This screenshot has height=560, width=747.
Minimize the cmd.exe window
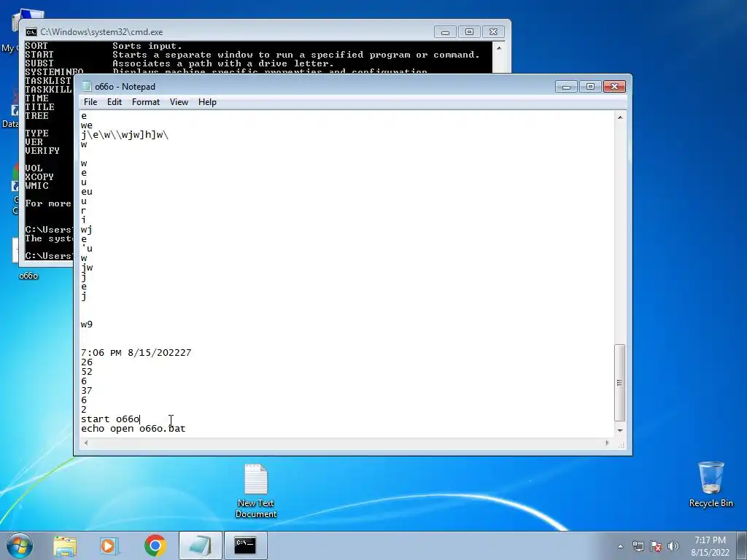[x=445, y=32]
